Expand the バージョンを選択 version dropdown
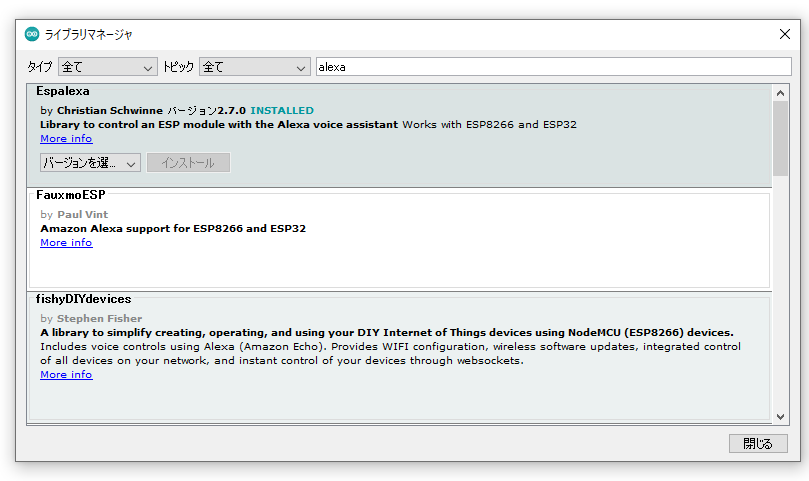The height and width of the screenshot is (481, 809). (90, 163)
